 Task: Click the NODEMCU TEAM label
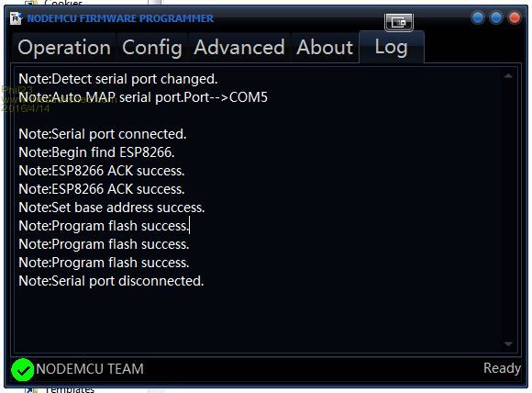pyautogui.click(x=90, y=369)
